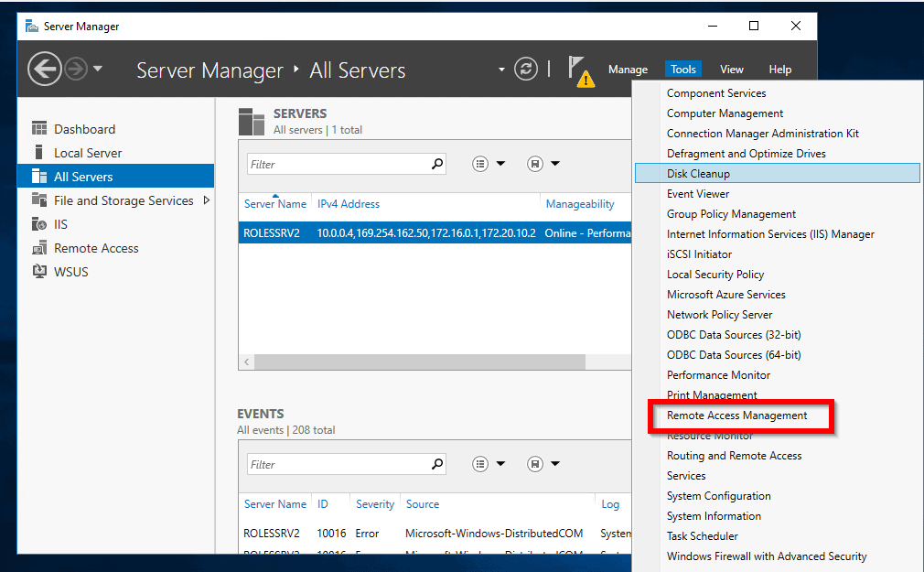
Task: Open the Manage menu
Action: click(628, 69)
